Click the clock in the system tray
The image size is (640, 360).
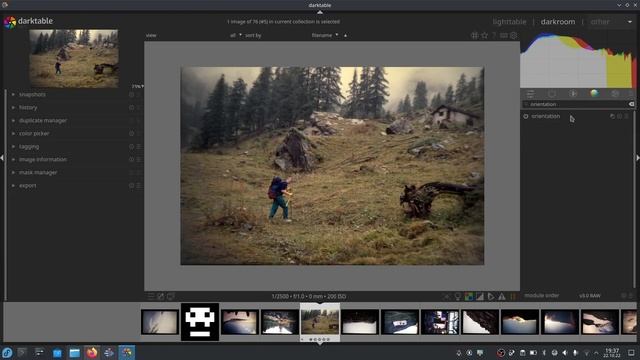tap(611, 353)
